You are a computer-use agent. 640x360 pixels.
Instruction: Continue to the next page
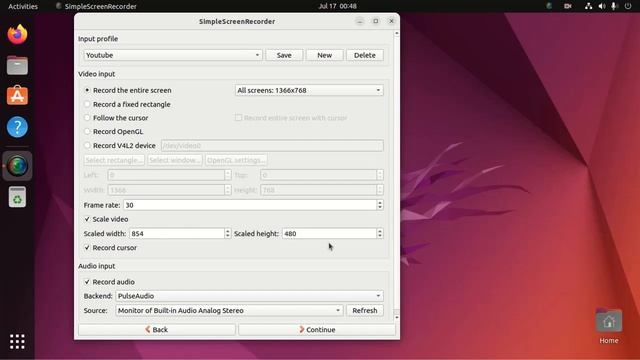pos(317,329)
